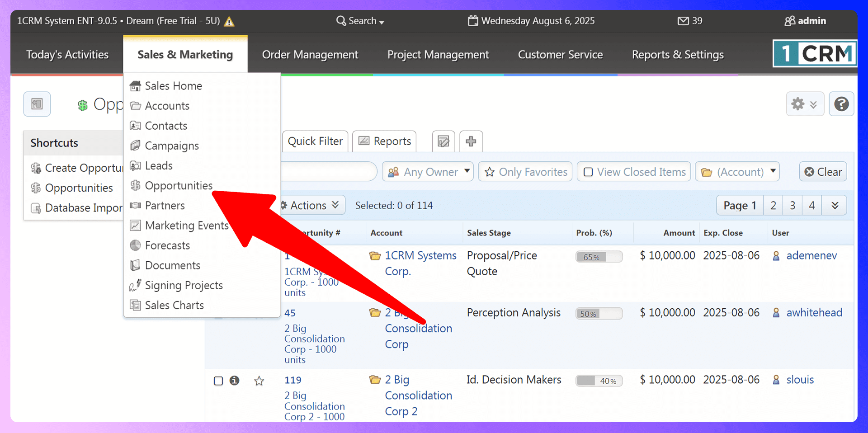Open mail inbox envelope icon

683,21
